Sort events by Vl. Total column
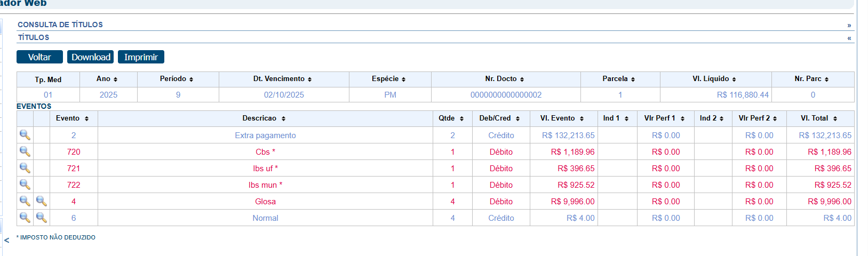Viewport: 868px width, 256px height. 835,118
